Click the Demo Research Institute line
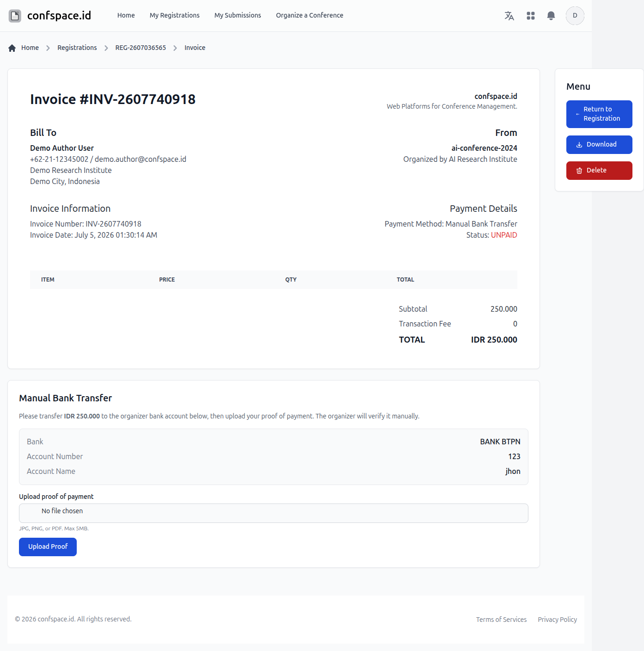The image size is (644, 651). 71,170
